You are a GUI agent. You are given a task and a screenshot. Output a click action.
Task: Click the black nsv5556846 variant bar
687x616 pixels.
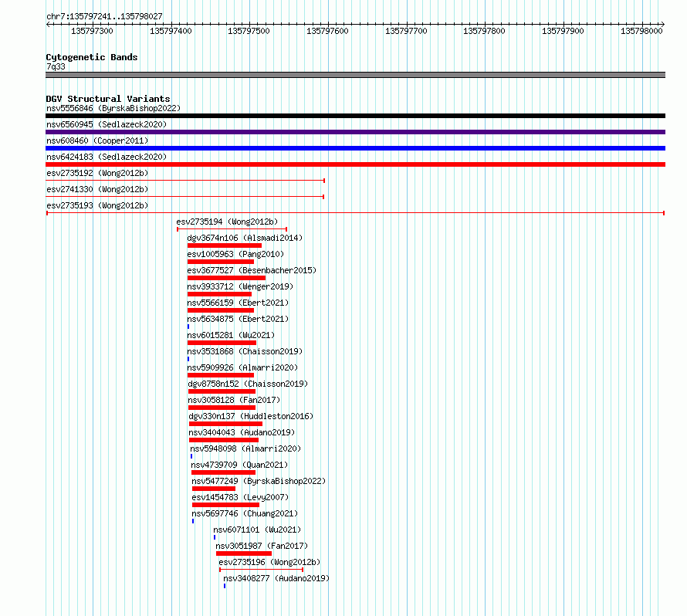click(x=355, y=116)
